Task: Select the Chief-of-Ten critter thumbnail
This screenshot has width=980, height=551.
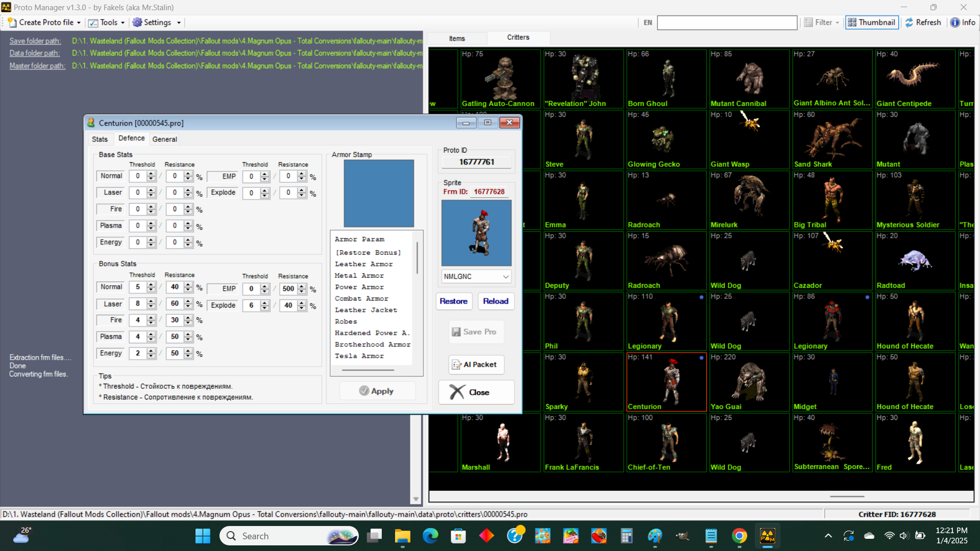Action: tap(666, 442)
